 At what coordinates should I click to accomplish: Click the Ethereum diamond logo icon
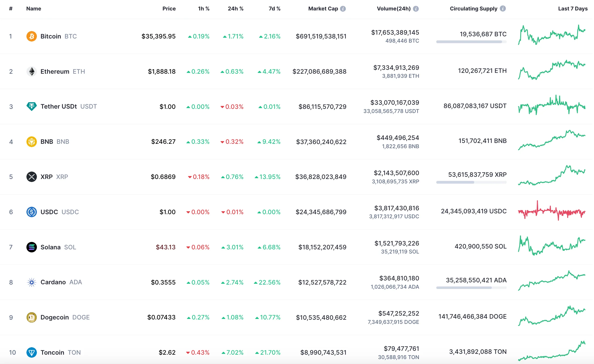(32, 71)
